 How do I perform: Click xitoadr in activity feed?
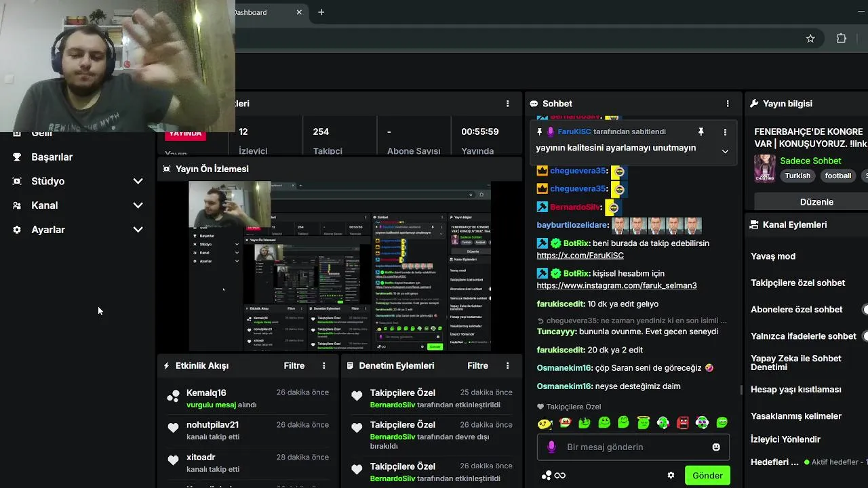pos(201,457)
